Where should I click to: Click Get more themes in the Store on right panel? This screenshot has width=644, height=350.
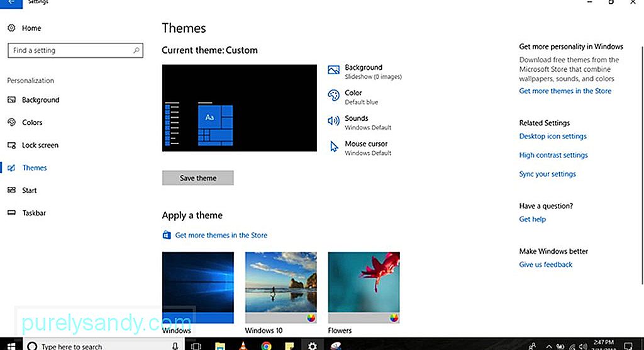click(565, 91)
